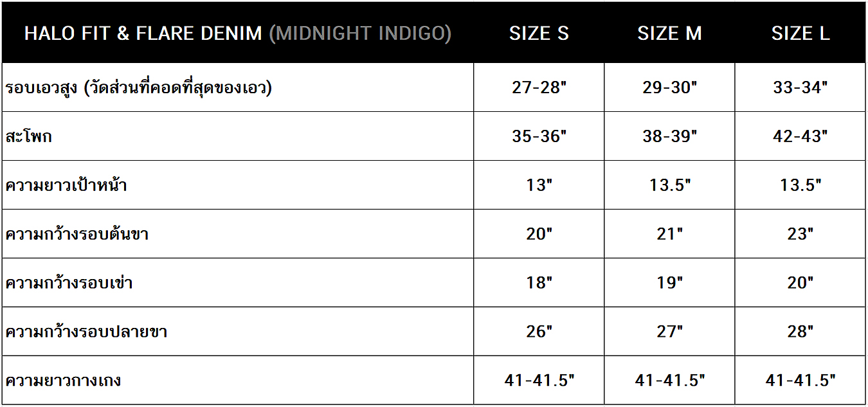Click the สะโพก row label
The image size is (868, 407).
[x=29, y=136]
